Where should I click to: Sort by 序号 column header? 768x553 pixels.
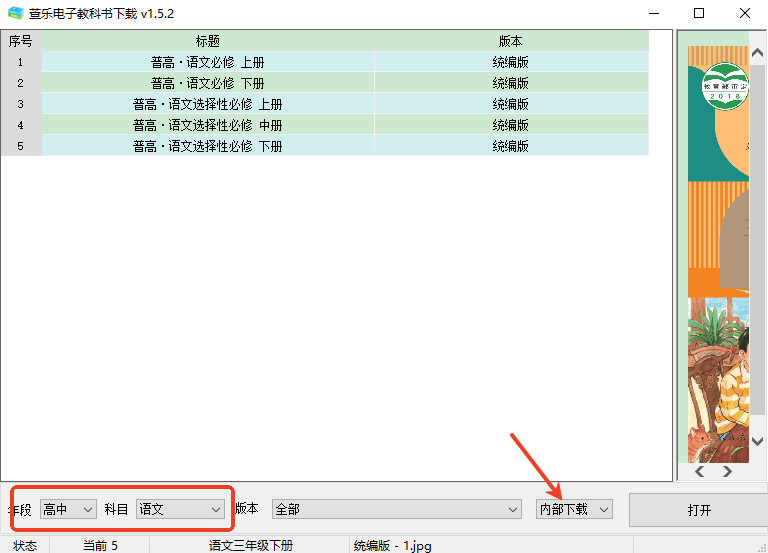pyautogui.click(x=21, y=41)
